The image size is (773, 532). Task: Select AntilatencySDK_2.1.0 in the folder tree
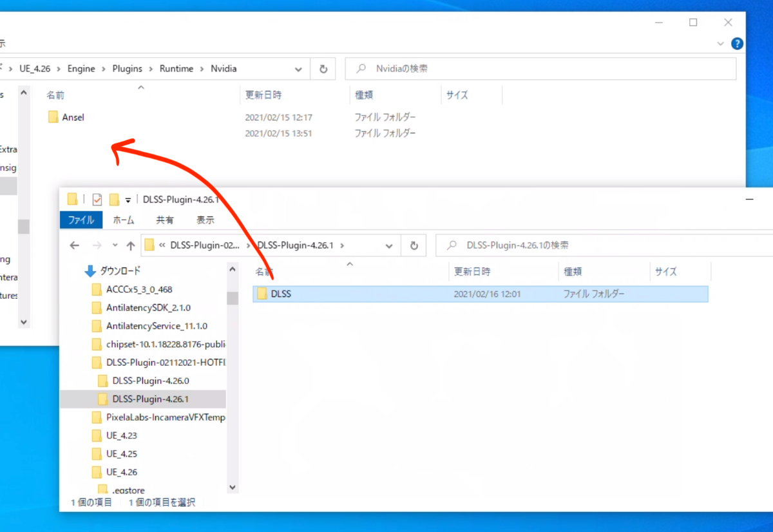[x=148, y=308]
